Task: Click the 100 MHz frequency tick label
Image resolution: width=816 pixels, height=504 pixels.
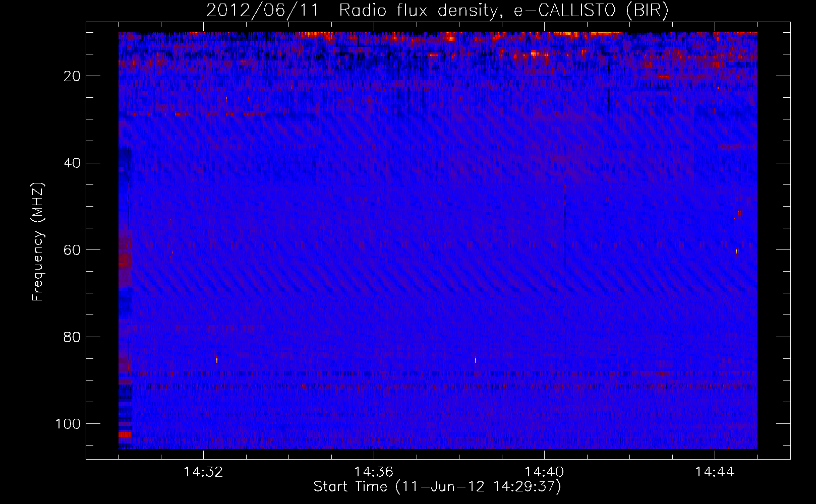Action: [68, 424]
